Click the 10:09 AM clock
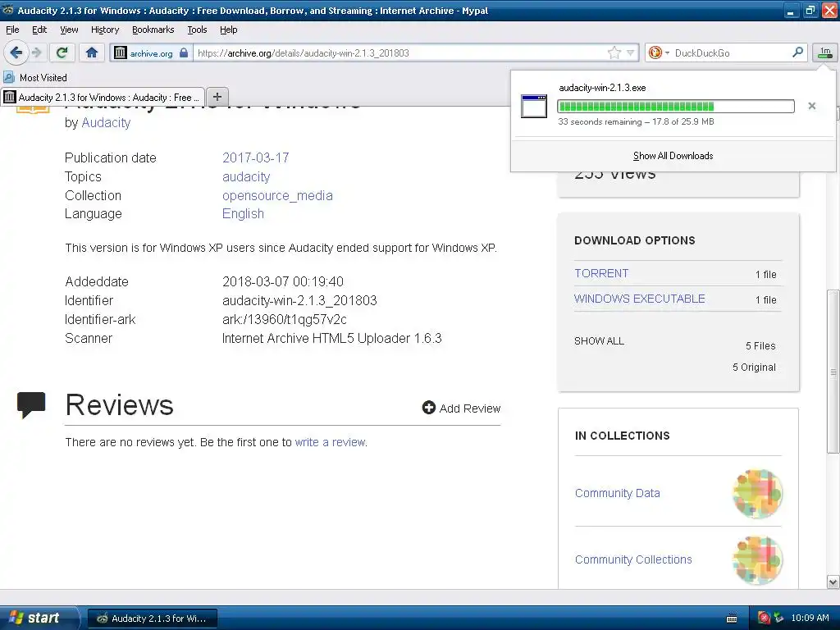840x630 pixels. pos(810,618)
